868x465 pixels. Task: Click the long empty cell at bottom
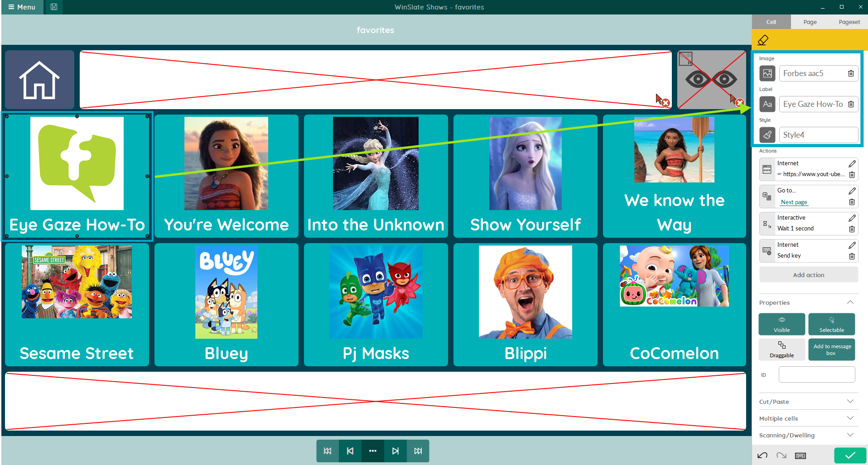pyautogui.click(x=376, y=401)
